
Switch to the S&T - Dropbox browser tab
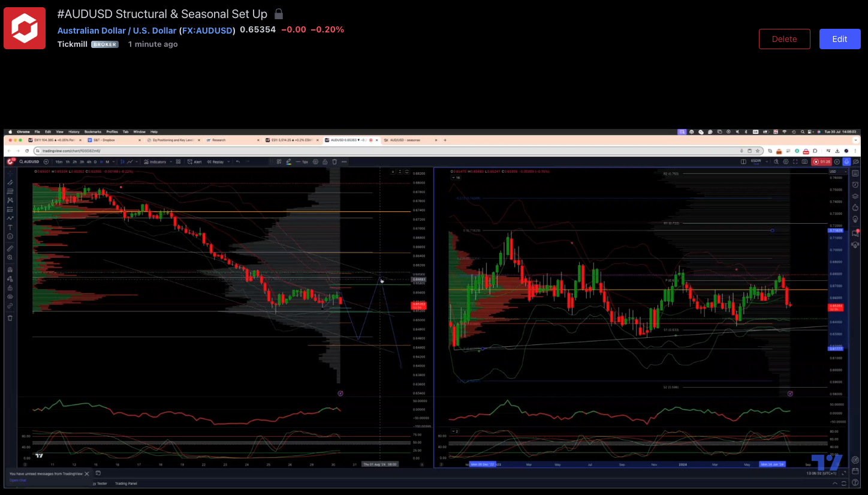pyautogui.click(x=114, y=140)
